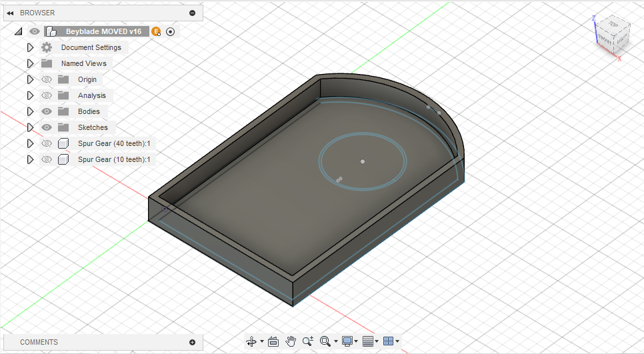Click the component icon beside Beyblade MOVED v16

pos(51,31)
